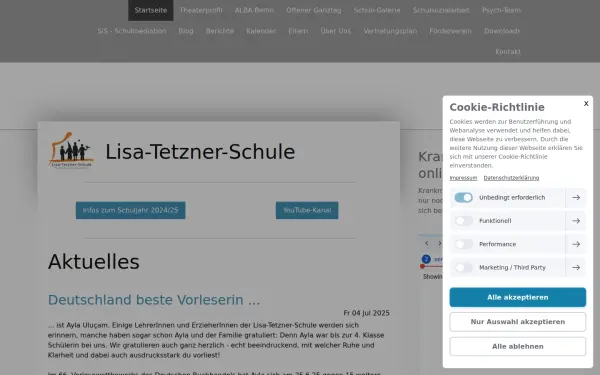Screen dimensions: 600x375
Task: Click previous arrow in the calendar widget
Action: point(427,243)
